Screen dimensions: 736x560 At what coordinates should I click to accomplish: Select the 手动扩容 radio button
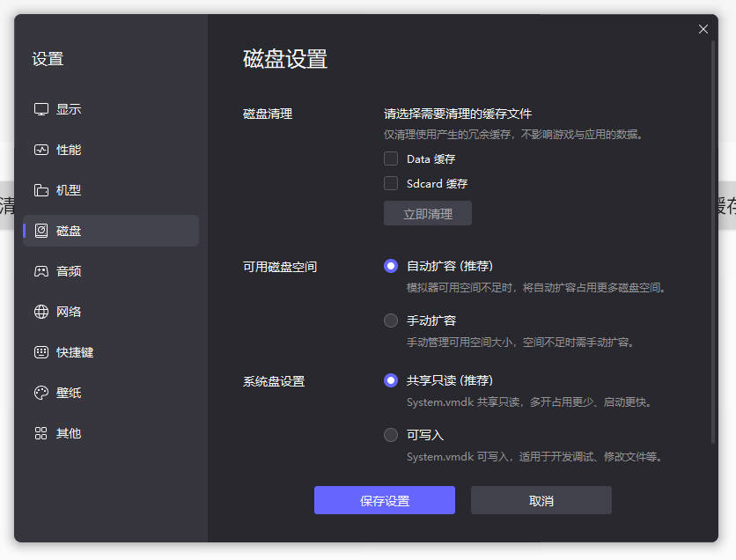pos(390,320)
